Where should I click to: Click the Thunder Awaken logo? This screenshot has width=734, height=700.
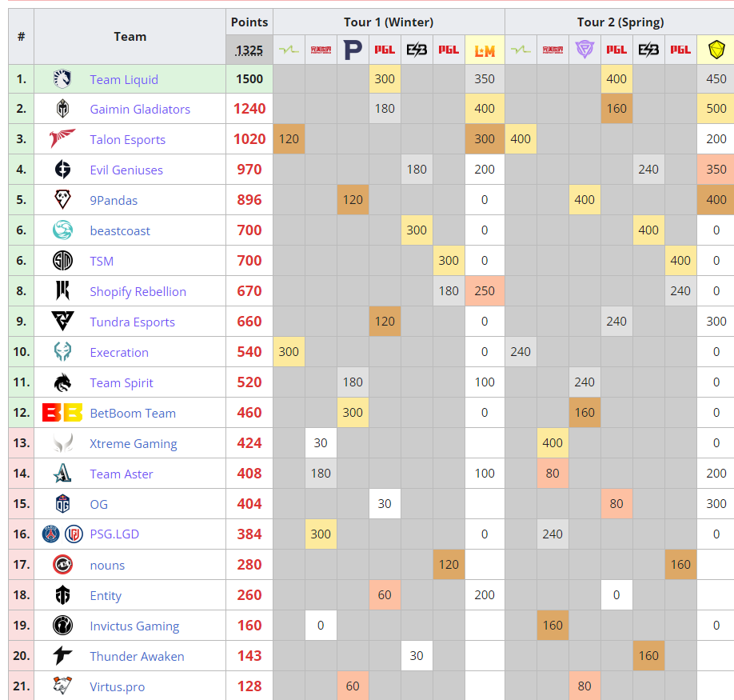pos(62,655)
